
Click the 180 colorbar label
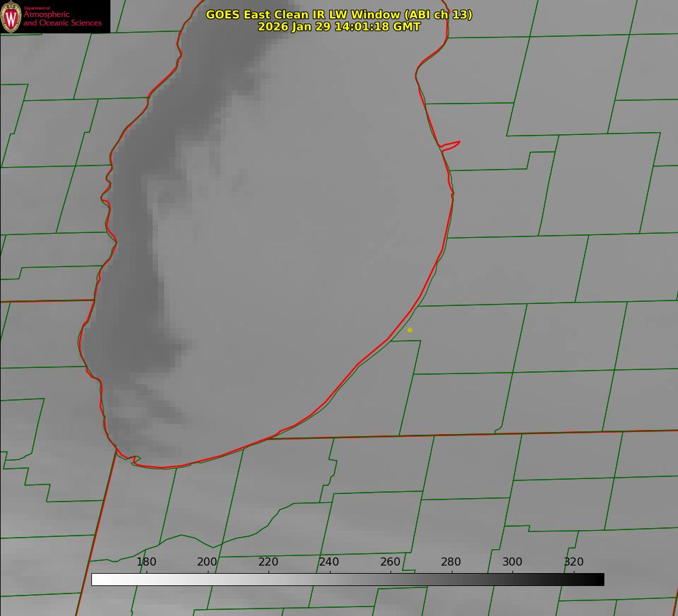click(x=147, y=561)
